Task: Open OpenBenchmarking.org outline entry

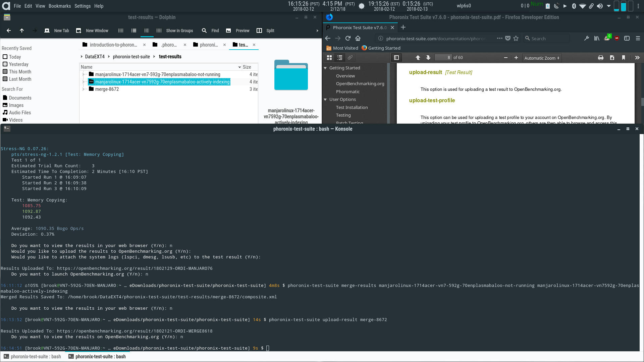Action: pyautogui.click(x=360, y=84)
